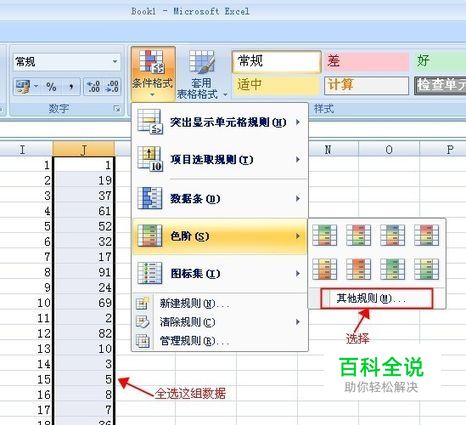Click 其他规则(M)... in the color scale submenu
This screenshot has width=466, height=425.
coord(377,298)
